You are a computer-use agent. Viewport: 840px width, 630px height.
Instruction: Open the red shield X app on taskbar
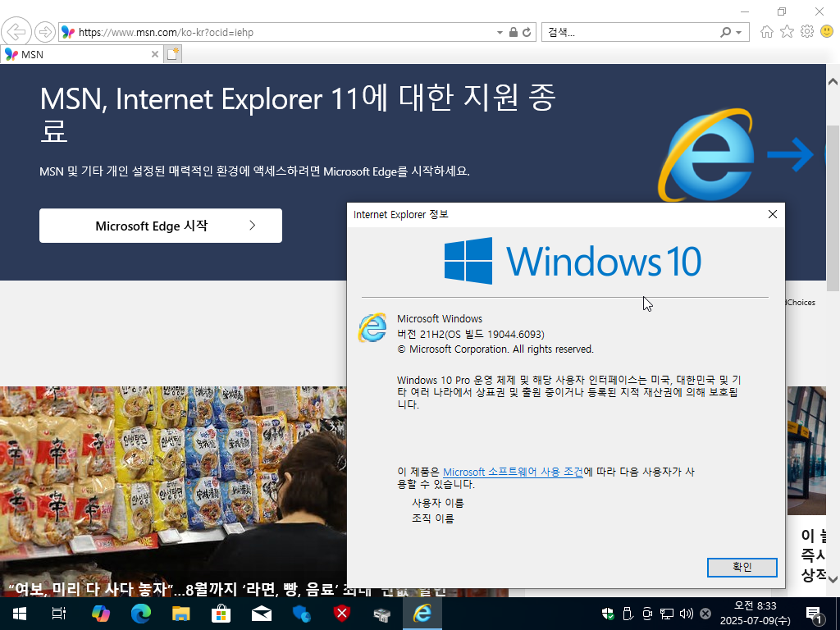[x=342, y=614]
